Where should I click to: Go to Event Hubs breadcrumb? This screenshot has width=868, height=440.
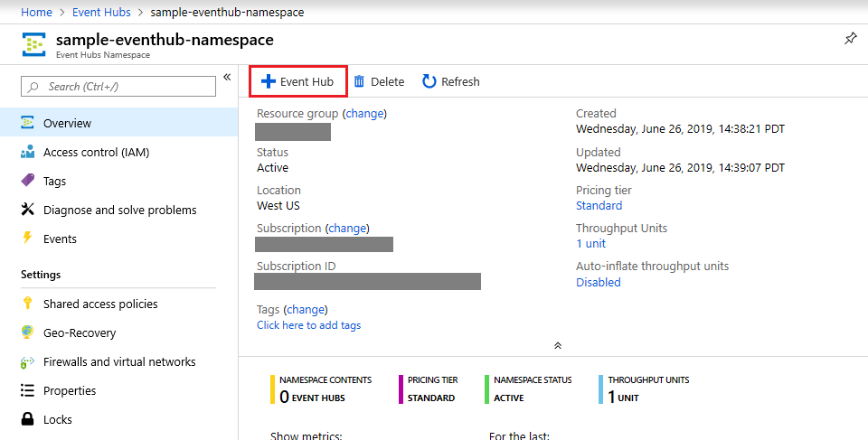pos(101,12)
